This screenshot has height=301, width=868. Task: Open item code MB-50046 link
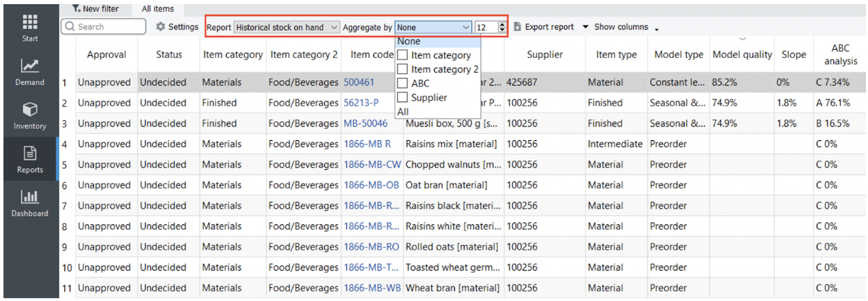(366, 124)
